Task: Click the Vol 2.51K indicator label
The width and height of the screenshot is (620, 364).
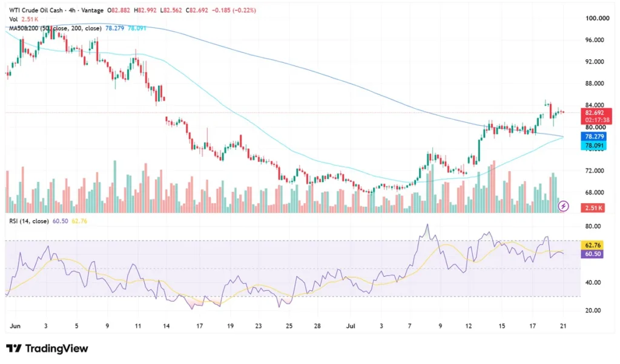Action: coord(24,19)
